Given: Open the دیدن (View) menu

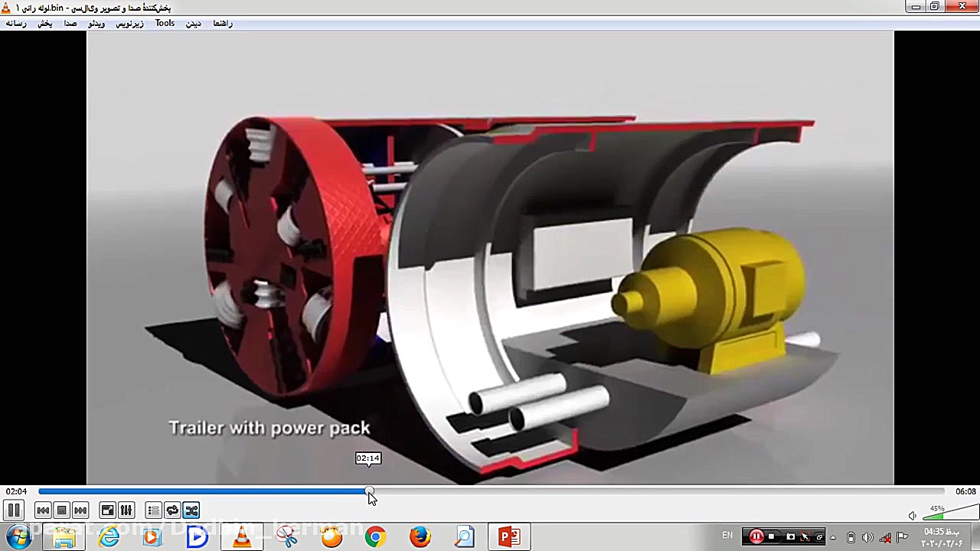Looking at the screenshot, I should pos(194,24).
